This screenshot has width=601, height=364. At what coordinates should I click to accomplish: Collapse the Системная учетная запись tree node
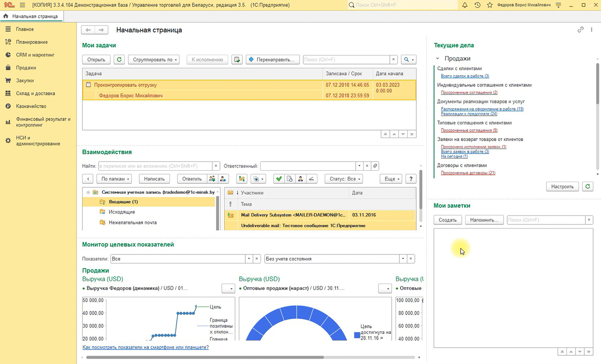[88, 192]
